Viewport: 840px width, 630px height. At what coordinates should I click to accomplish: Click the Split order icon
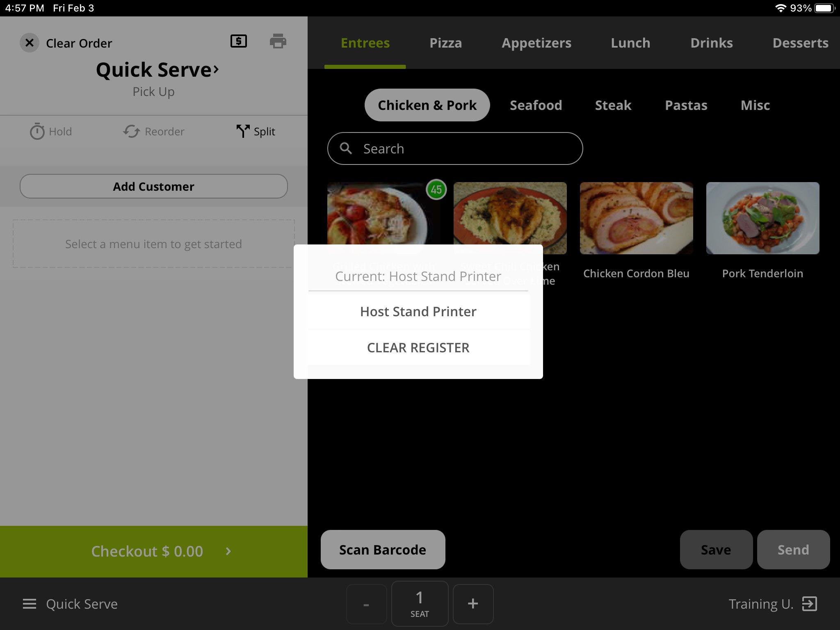243,131
